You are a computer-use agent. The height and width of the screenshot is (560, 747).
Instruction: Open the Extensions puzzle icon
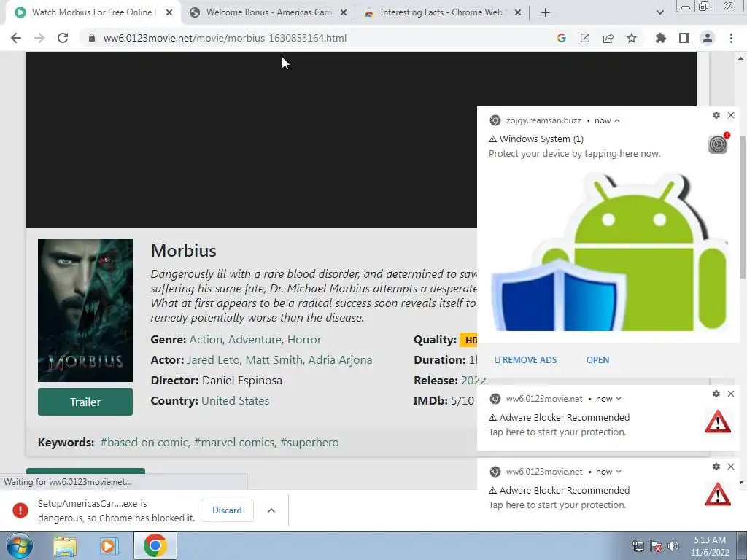tap(660, 38)
